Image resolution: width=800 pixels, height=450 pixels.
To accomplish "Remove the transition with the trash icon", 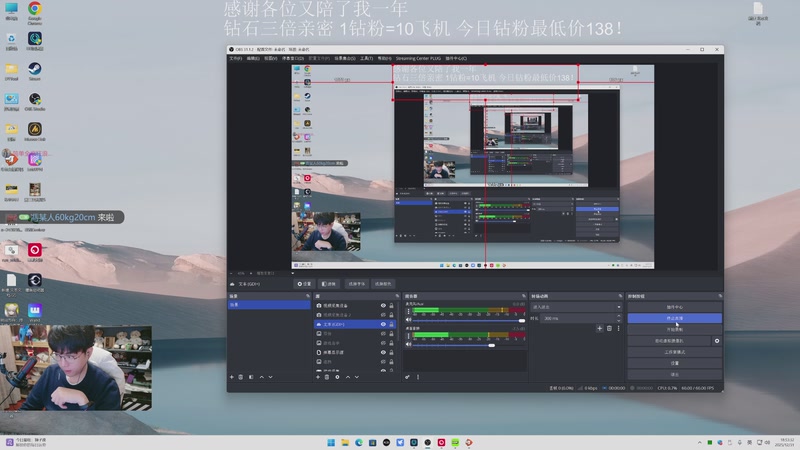I will (x=609, y=329).
